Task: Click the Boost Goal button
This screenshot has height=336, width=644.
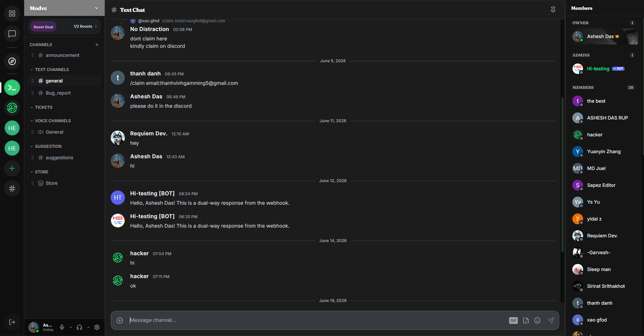Action: pos(43,27)
